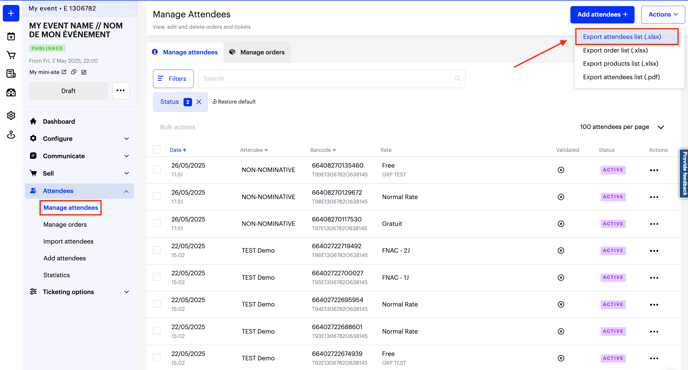Click validated icon for barcode 66408270135460
This screenshot has height=370, width=688.
click(x=561, y=170)
